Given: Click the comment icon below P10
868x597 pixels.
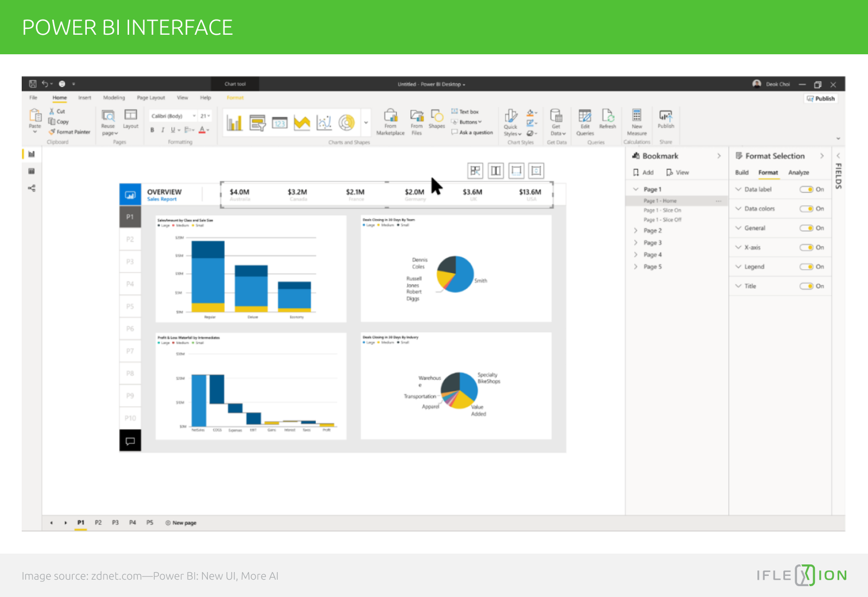Looking at the screenshot, I should coord(130,441).
